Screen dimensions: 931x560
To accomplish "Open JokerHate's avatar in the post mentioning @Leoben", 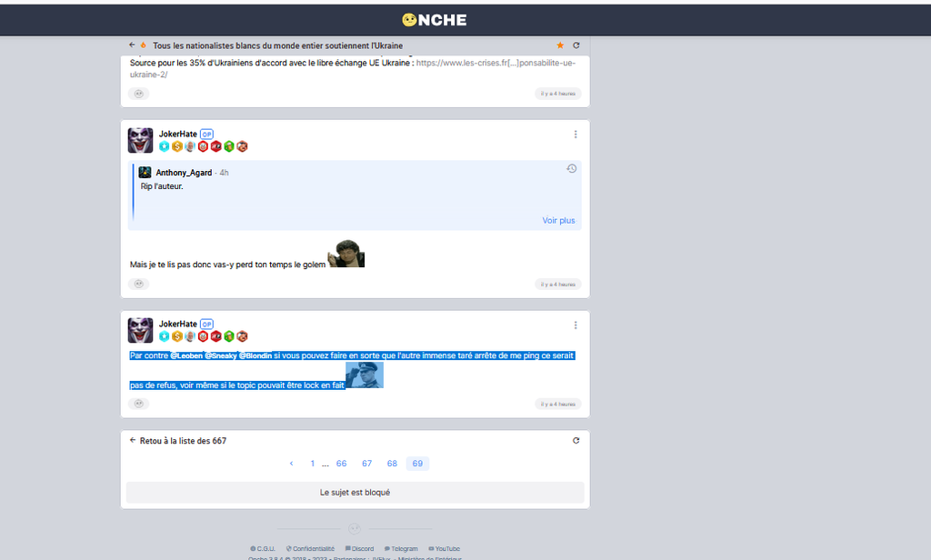I will tap(140, 330).
